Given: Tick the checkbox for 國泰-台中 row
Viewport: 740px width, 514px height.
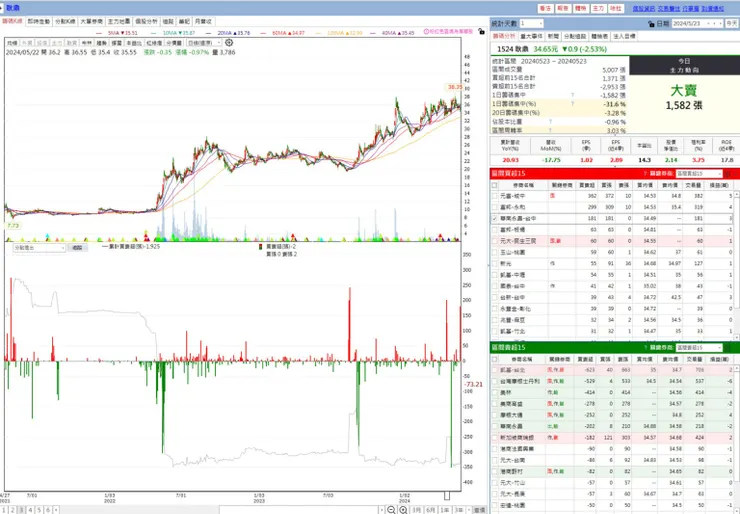Looking at the screenshot, I should click(495, 286).
